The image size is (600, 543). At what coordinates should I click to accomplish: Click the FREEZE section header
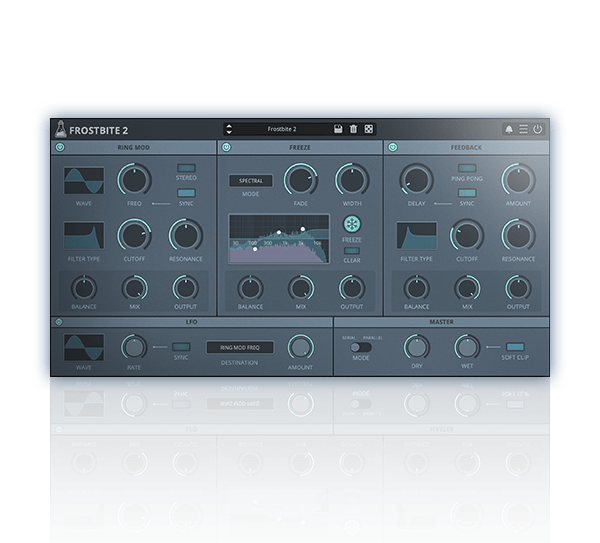[300, 147]
